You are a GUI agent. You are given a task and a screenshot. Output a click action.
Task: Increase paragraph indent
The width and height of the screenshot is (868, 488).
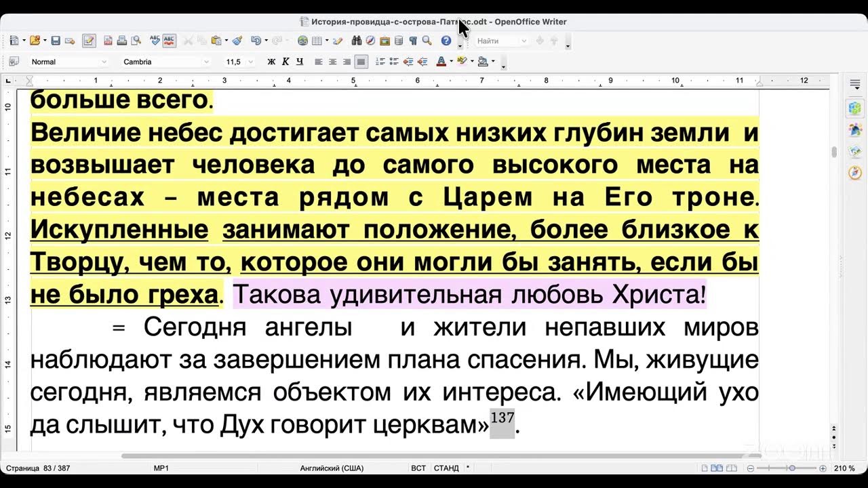[x=422, y=62]
